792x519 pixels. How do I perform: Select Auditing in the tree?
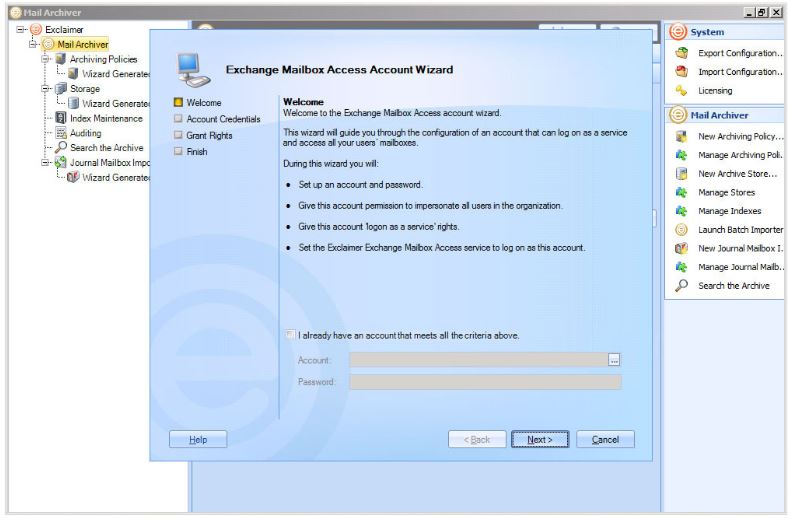[85, 133]
